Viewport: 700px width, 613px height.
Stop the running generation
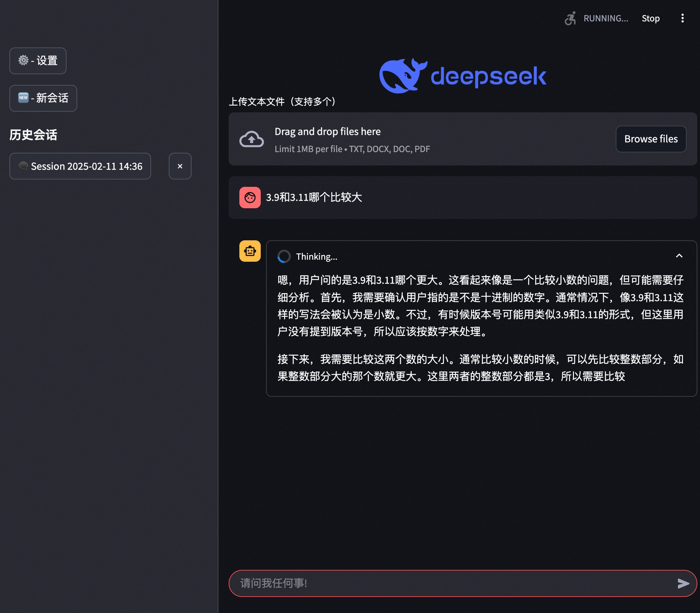point(650,18)
